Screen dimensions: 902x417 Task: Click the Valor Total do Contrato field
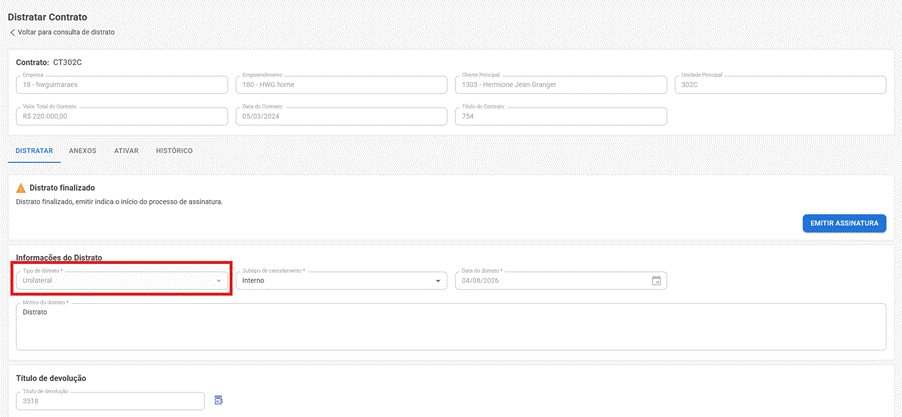coord(122,116)
